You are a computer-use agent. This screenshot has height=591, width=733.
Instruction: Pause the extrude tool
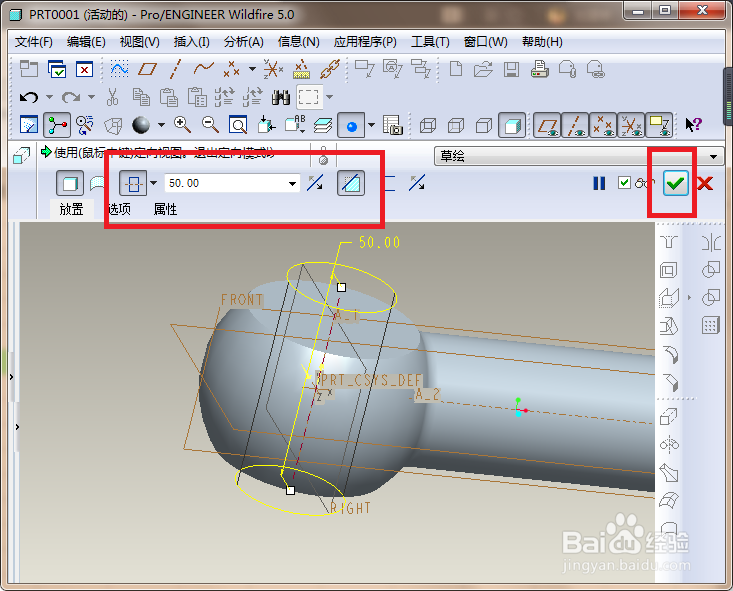pyautogui.click(x=599, y=183)
